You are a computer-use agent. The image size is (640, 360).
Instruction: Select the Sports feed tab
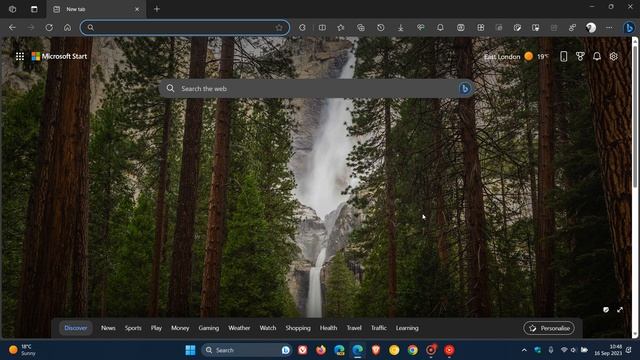click(133, 328)
